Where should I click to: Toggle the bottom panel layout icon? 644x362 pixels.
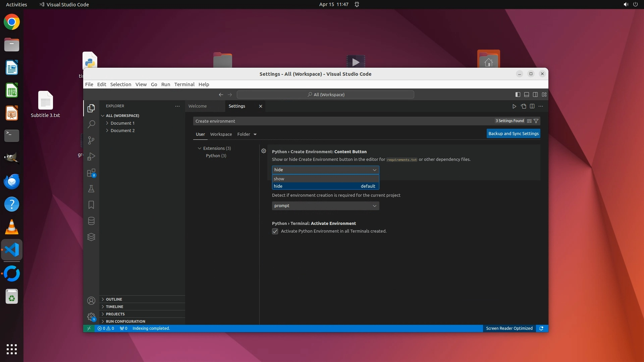pos(527,95)
